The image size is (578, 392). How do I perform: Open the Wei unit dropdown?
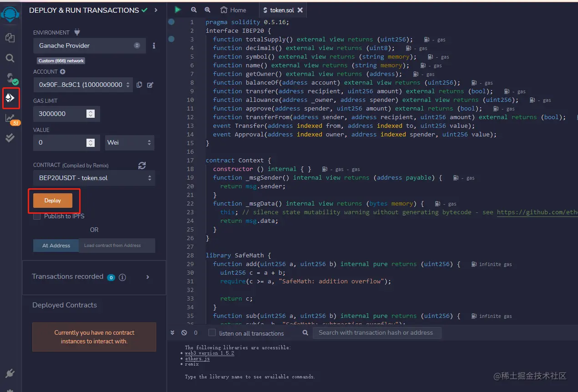130,142
